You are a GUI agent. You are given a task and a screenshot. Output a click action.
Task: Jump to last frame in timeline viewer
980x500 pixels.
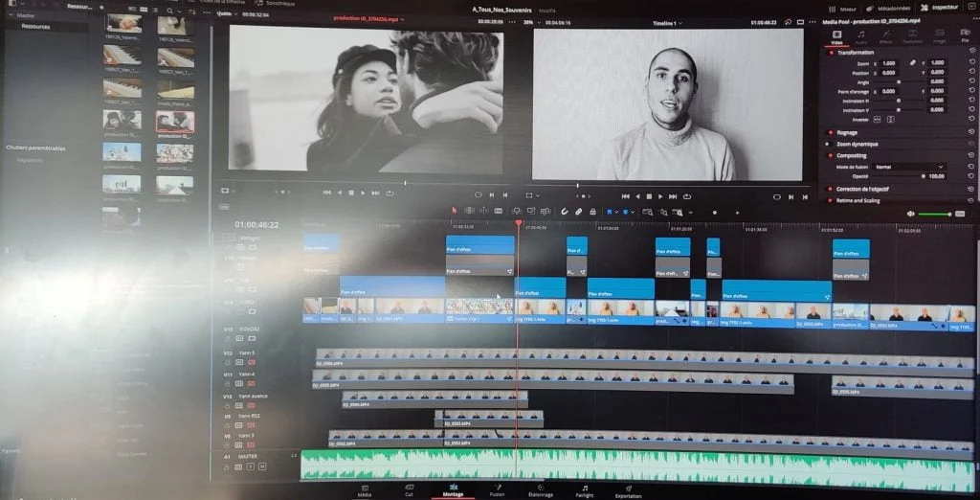pos(673,195)
